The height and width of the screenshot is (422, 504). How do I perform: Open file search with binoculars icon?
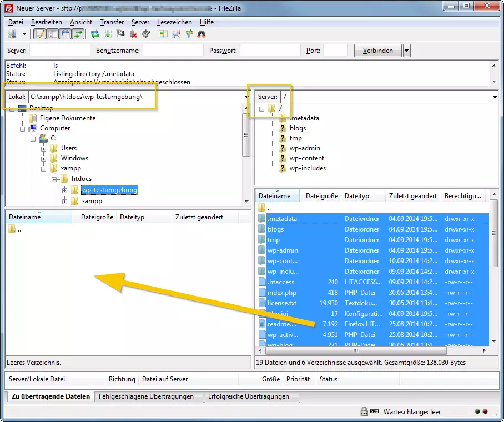[x=201, y=34]
